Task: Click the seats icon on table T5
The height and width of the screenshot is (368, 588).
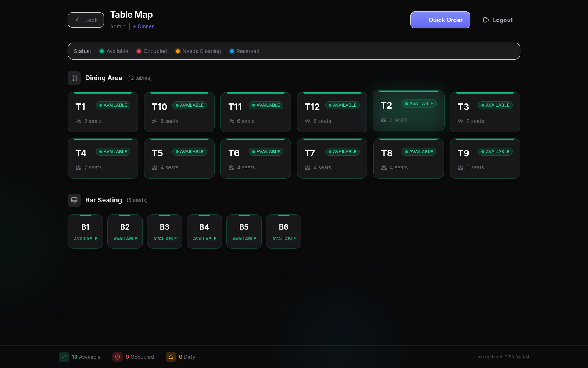Action: click(155, 167)
